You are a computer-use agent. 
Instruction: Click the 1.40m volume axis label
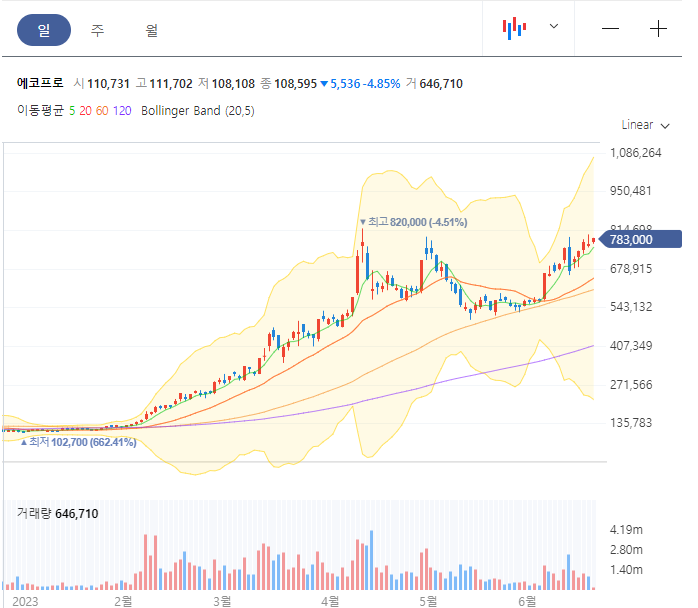coord(626,570)
